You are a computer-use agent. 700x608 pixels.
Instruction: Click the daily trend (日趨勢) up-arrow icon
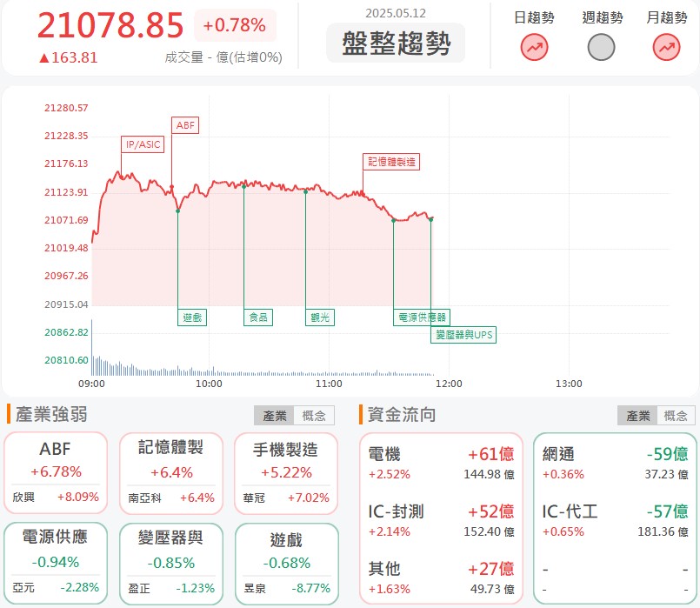534,47
